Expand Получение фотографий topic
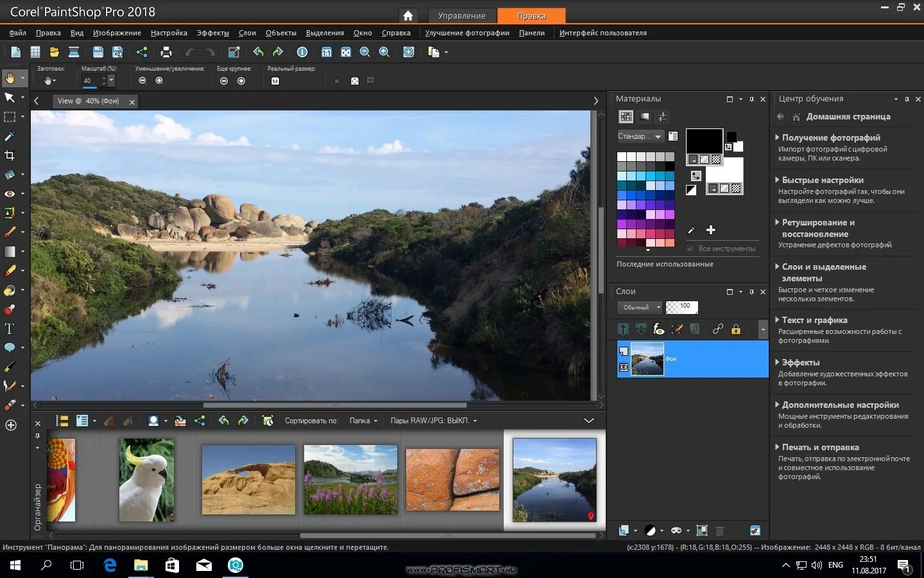 pyautogui.click(x=831, y=137)
